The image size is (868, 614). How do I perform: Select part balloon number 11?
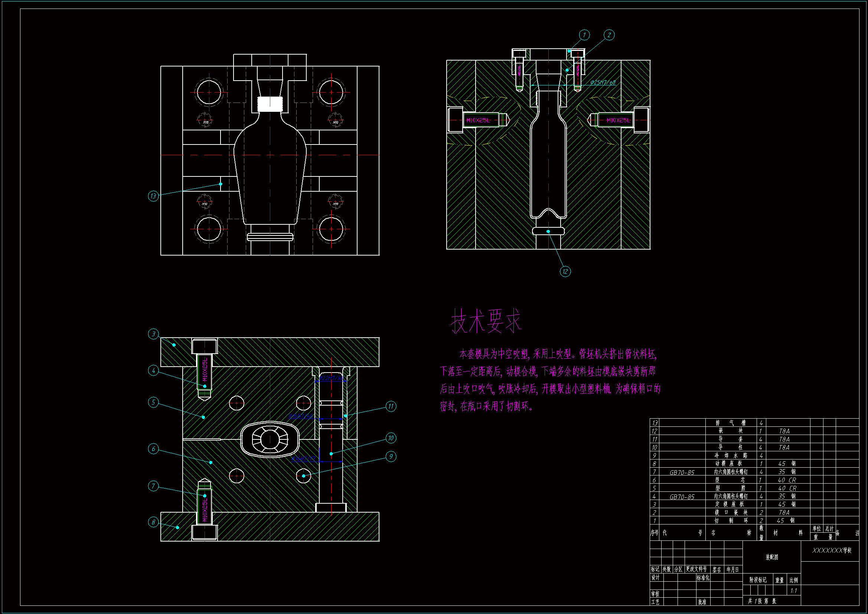(x=391, y=406)
